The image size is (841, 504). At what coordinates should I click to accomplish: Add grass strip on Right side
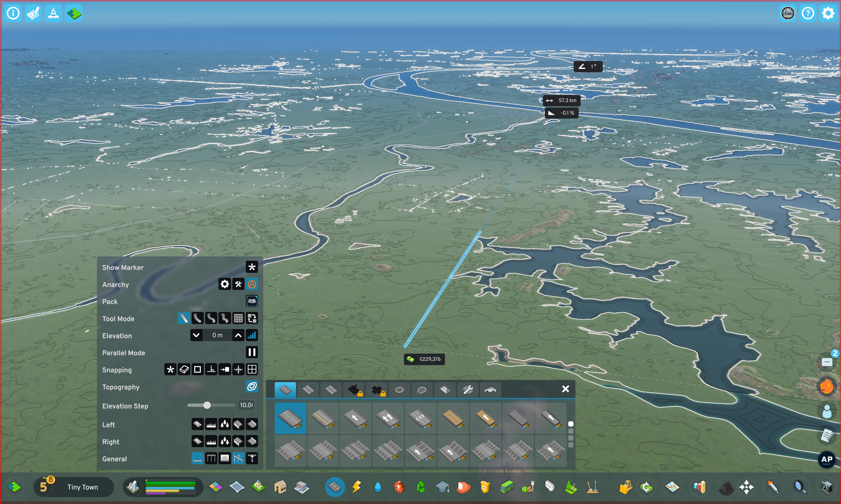tap(211, 441)
